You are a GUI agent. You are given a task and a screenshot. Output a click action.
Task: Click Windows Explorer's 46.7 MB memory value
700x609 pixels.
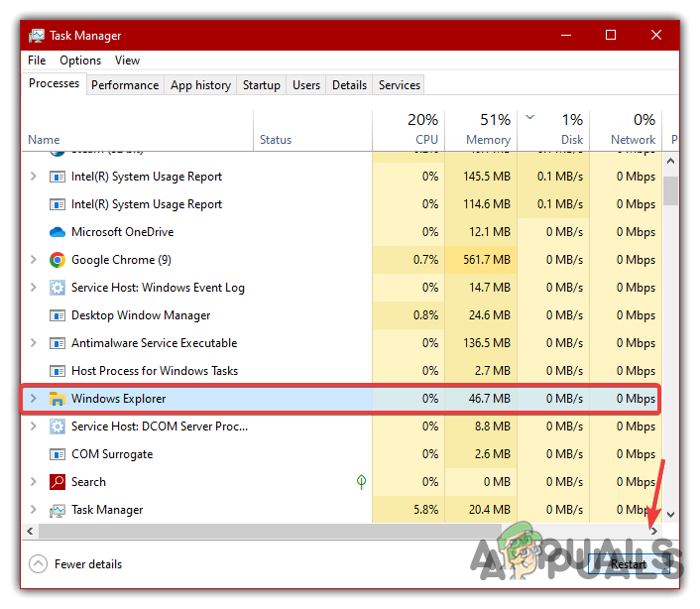tap(489, 399)
